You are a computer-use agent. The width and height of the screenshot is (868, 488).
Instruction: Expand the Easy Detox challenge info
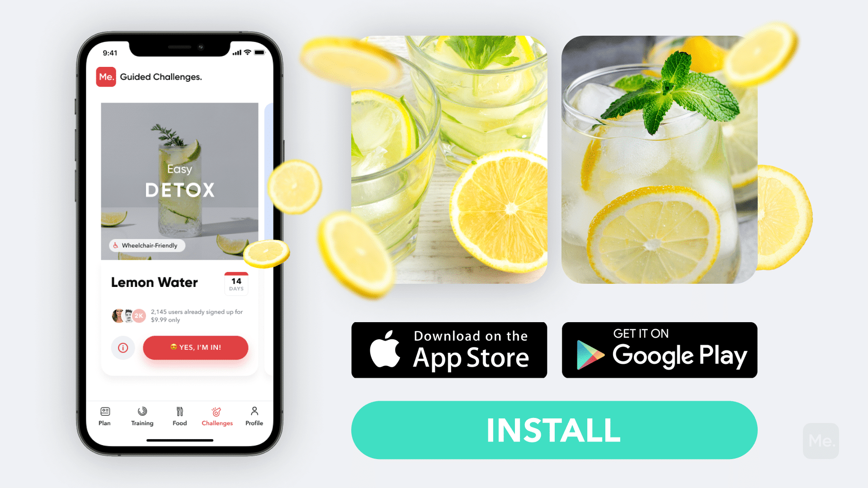[x=123, y=347]
